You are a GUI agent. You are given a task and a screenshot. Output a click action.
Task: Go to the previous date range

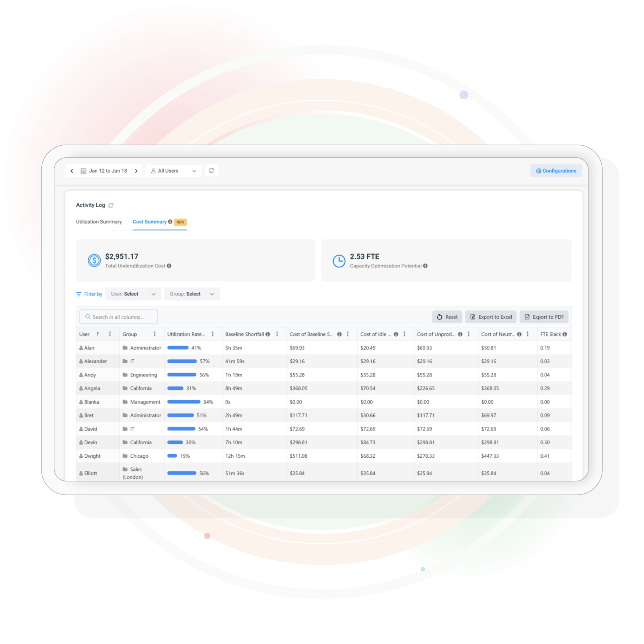[x=72, y=171]
